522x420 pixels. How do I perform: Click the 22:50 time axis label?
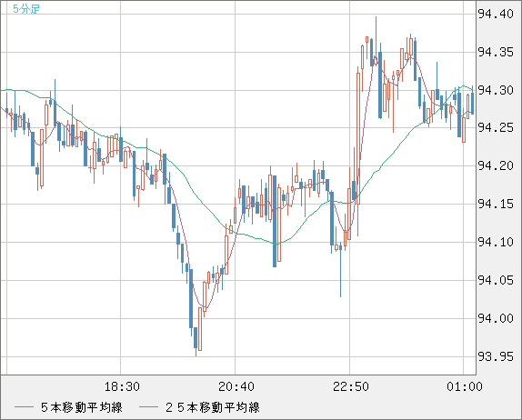pos(351,386)
